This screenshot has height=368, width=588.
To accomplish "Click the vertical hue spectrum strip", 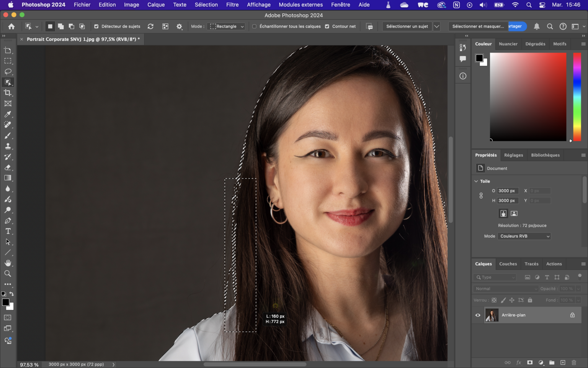I will click(577, 97).
